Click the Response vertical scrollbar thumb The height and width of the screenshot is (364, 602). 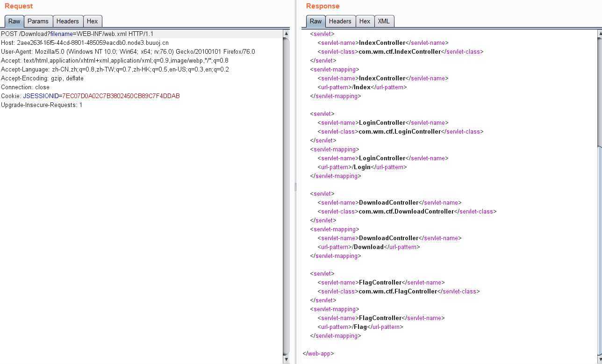click(x=600, y=250)
